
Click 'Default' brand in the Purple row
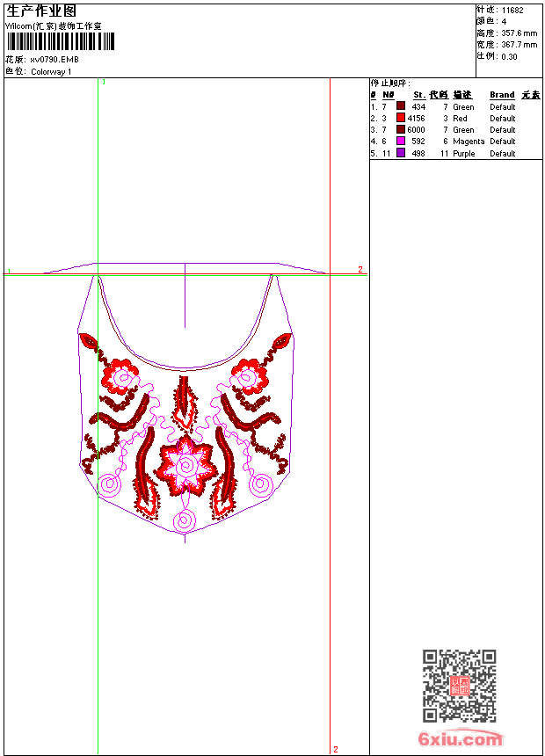click(x=503, y=154)
